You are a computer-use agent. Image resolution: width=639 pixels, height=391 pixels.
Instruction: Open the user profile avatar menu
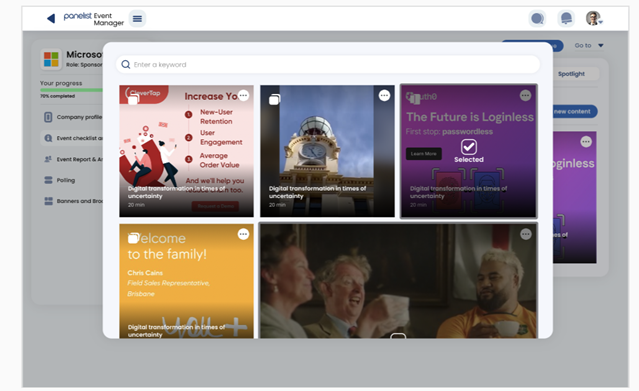594,18
